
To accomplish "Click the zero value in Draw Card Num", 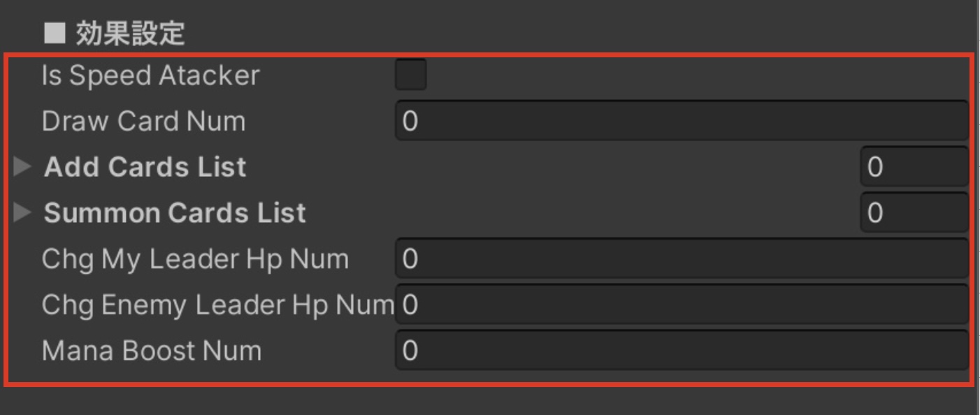I will tap(410, 122).
